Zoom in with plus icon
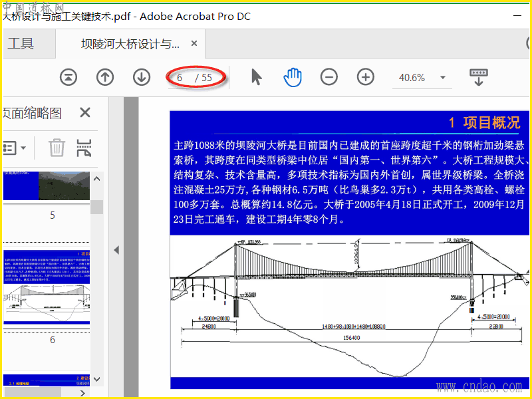532x399 pixels. 365,77
